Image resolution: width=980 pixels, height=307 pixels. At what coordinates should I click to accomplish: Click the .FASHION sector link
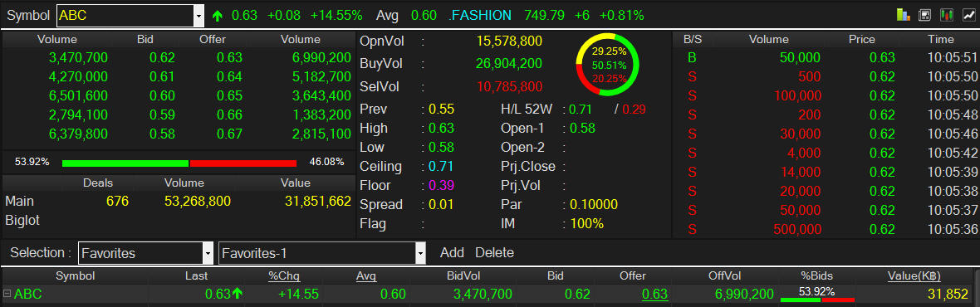coord(480,16)
